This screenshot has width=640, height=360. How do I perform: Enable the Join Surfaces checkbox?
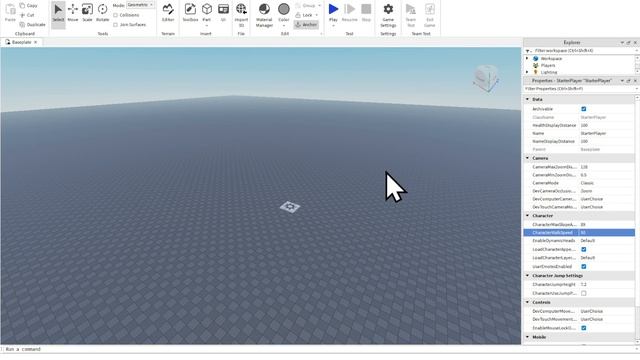(116, 24)
